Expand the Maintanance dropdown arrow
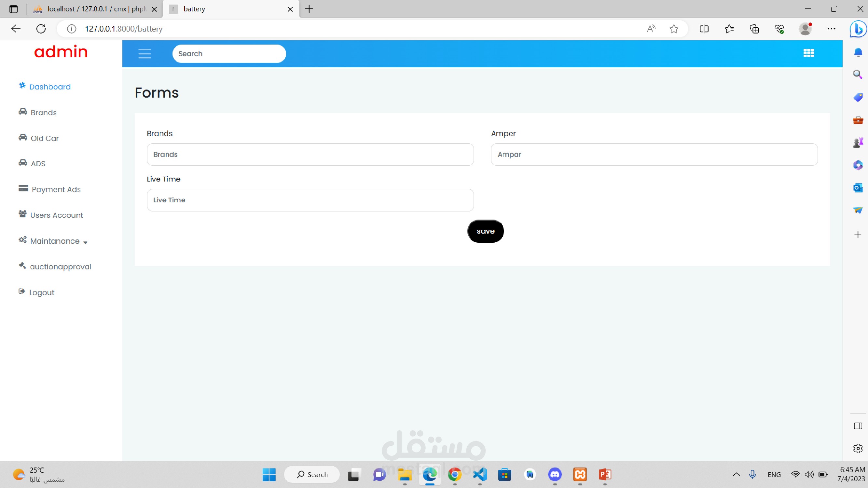The image size is (868, 488). tap(85, 242)
